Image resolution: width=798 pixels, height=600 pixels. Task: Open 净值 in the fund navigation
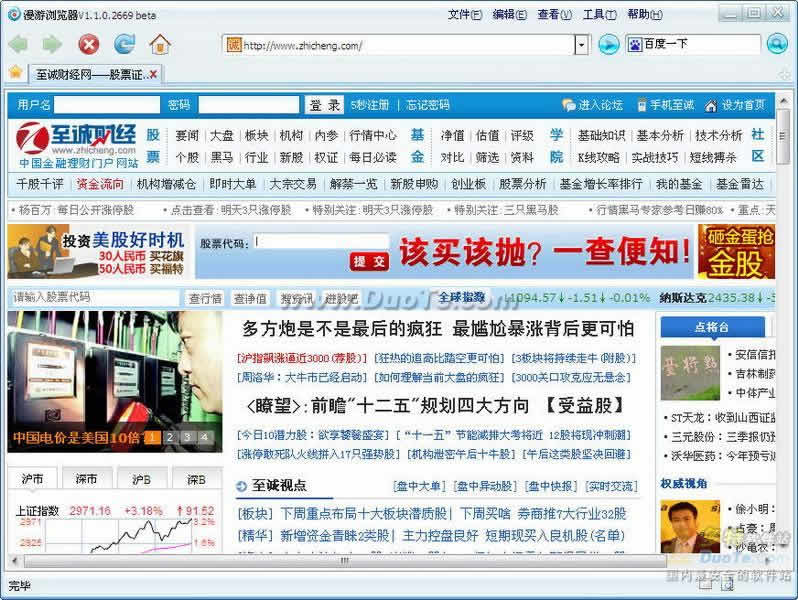click(452, 135)
